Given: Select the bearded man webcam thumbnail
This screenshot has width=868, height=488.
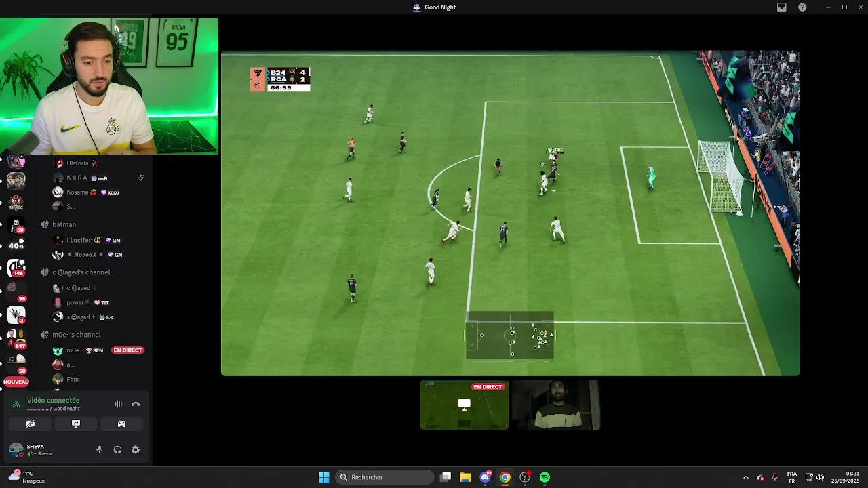Looking at the screenshot, I should click(556, 405).
